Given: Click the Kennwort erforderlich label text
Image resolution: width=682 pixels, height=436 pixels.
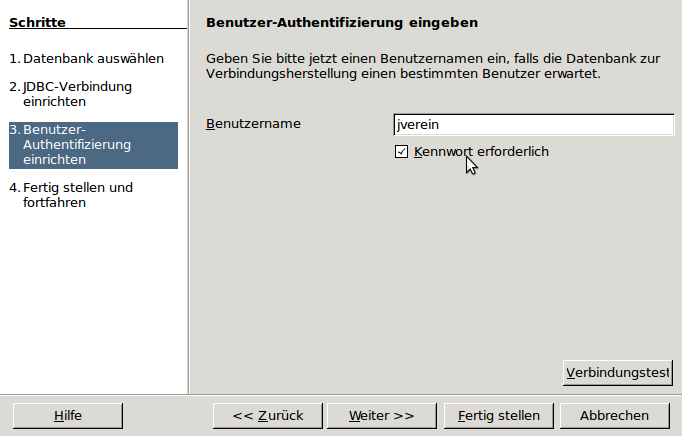Looking at the screenshot, I should tap(481, 152).
